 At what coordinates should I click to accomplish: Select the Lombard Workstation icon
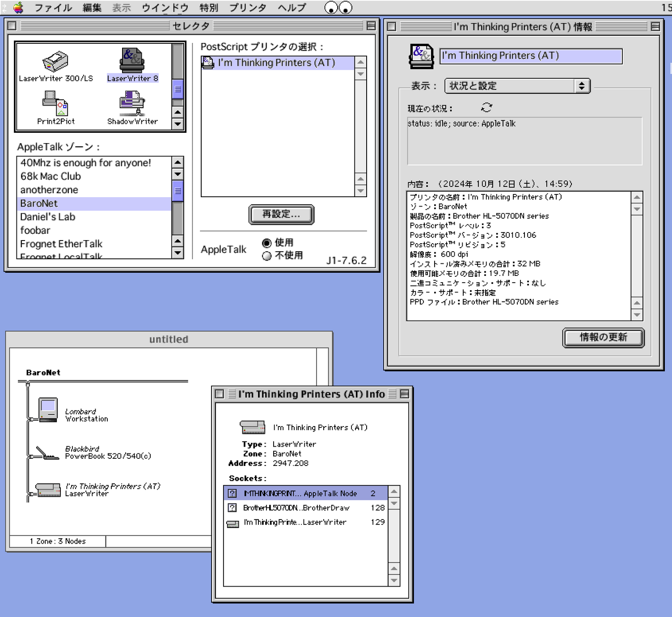pos(48,410)
